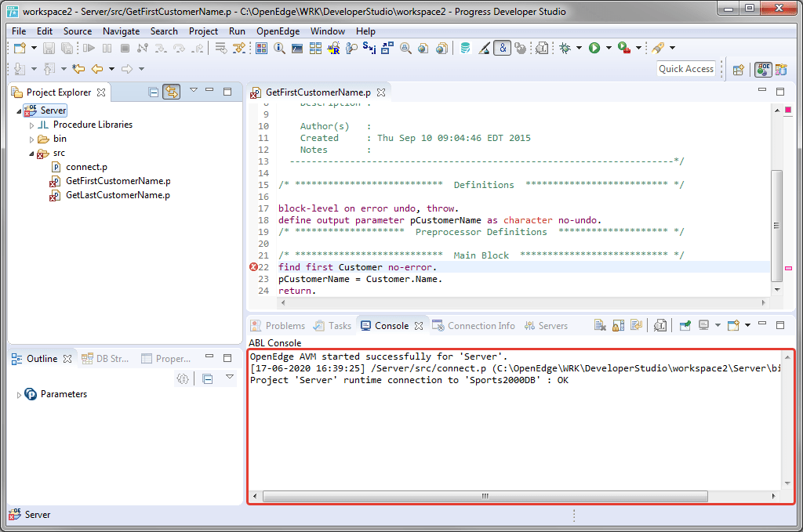This screenshot has height=532, width=803.
Task: Click the Resume debug icon
Action: point(89,48)
